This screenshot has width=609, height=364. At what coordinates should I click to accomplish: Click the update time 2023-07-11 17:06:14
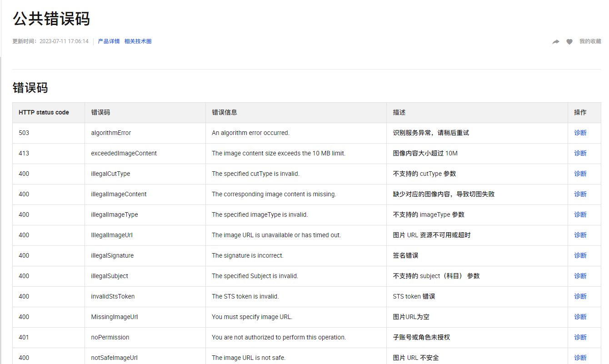(x=64, y=41)
